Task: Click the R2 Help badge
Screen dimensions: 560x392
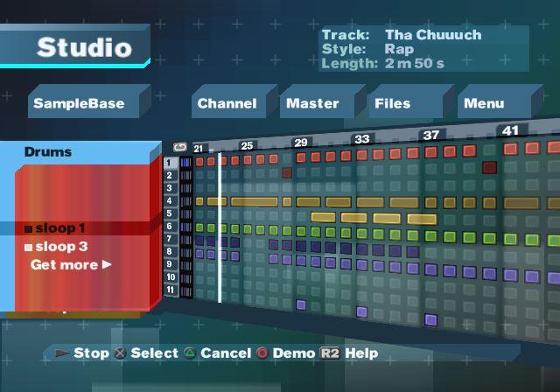Action: click(329, 353)
